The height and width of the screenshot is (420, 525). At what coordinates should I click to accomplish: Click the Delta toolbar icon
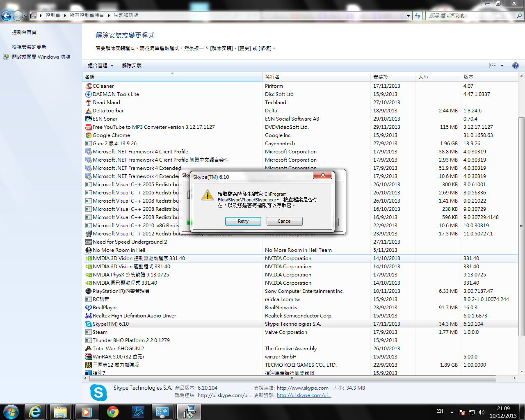88,111
